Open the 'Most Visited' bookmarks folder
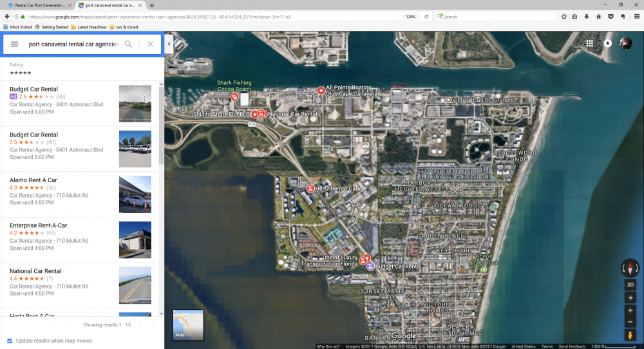Screen dimensions: 644x349 click(x=18, y=27)
